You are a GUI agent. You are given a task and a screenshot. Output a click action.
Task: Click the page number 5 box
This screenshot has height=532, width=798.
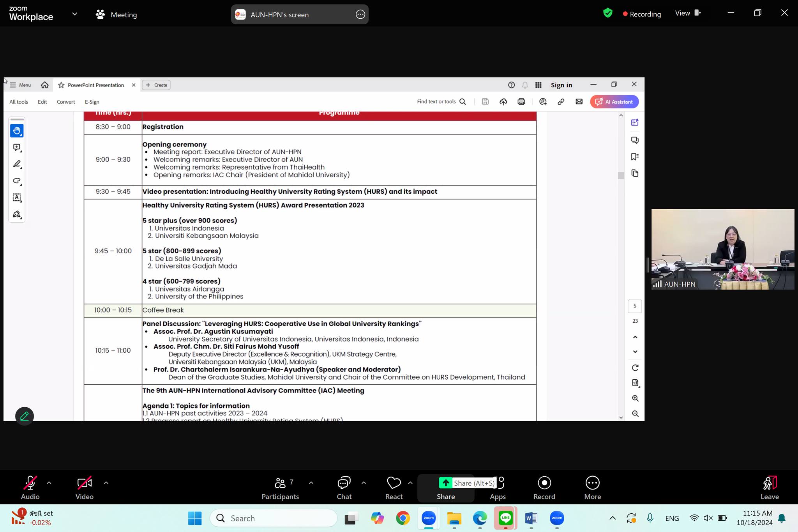click(x=635, y=306)
